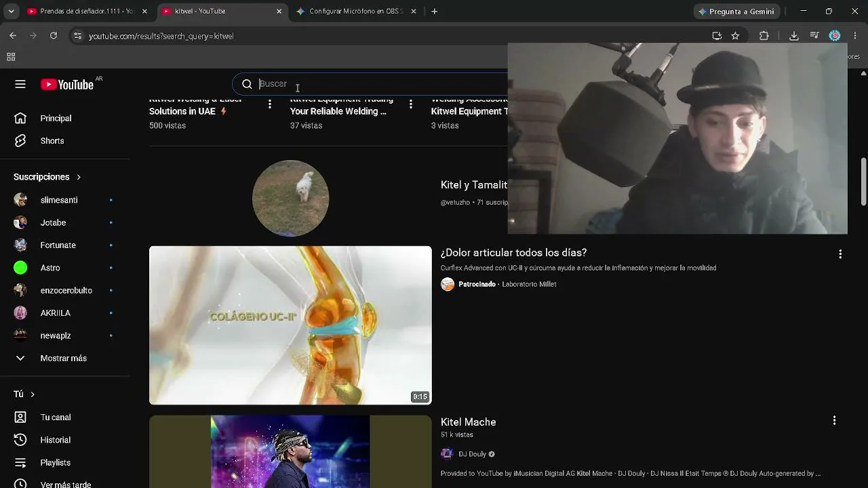Click the install app icon in the address bar
The height and width of the screenshot is (488, 868).
pyautogui.click(x=717, y=36)
